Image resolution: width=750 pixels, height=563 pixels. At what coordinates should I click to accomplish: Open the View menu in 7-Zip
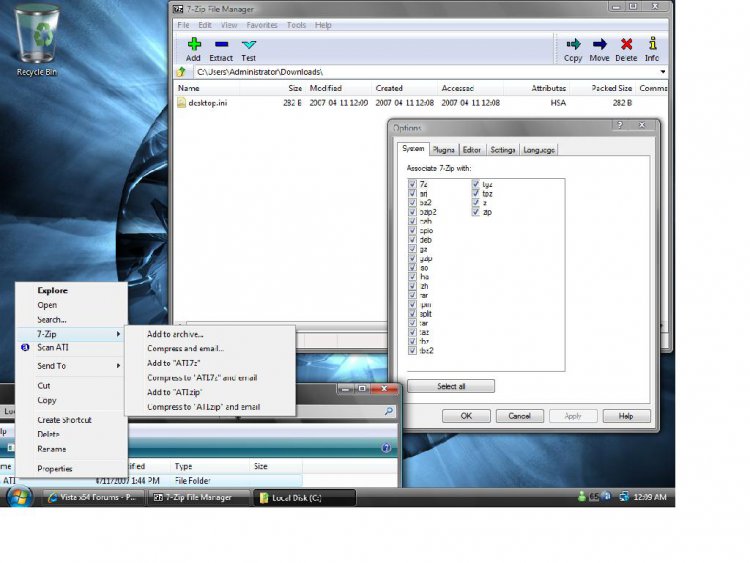(229, 25)
